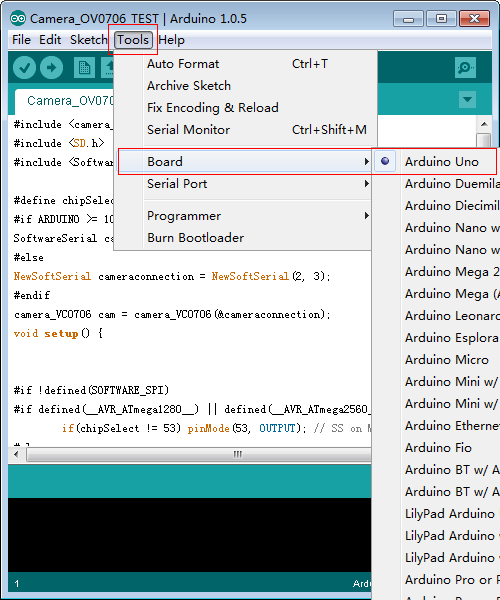Viewport: 500px width, 600px height.
Task: Choose Auto Format from Tools menu
Action: pos(243,64)
